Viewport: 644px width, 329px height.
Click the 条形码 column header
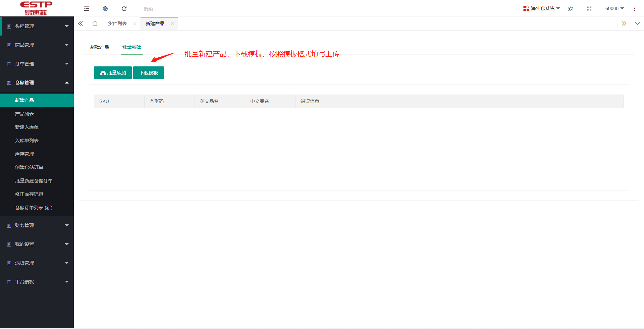(x=169, y=101)
